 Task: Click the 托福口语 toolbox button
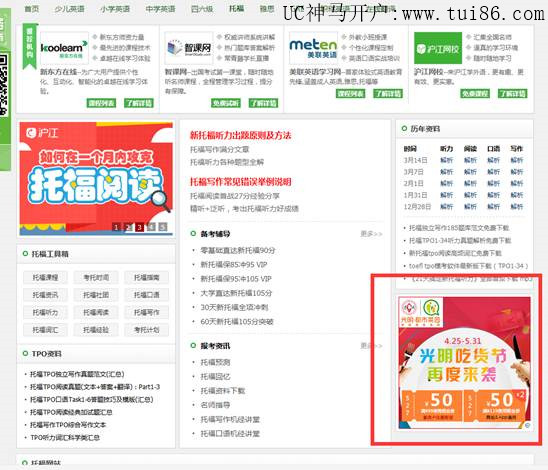click(x=147, y=295)
